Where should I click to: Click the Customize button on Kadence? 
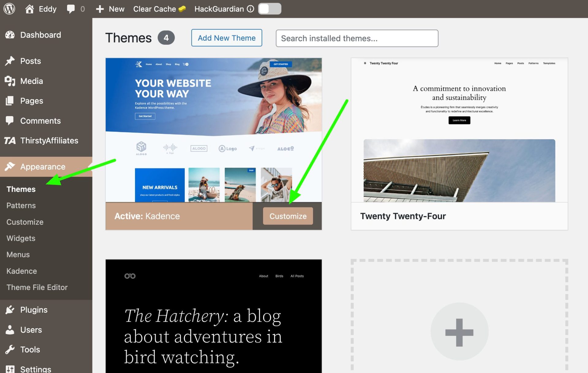288,216
